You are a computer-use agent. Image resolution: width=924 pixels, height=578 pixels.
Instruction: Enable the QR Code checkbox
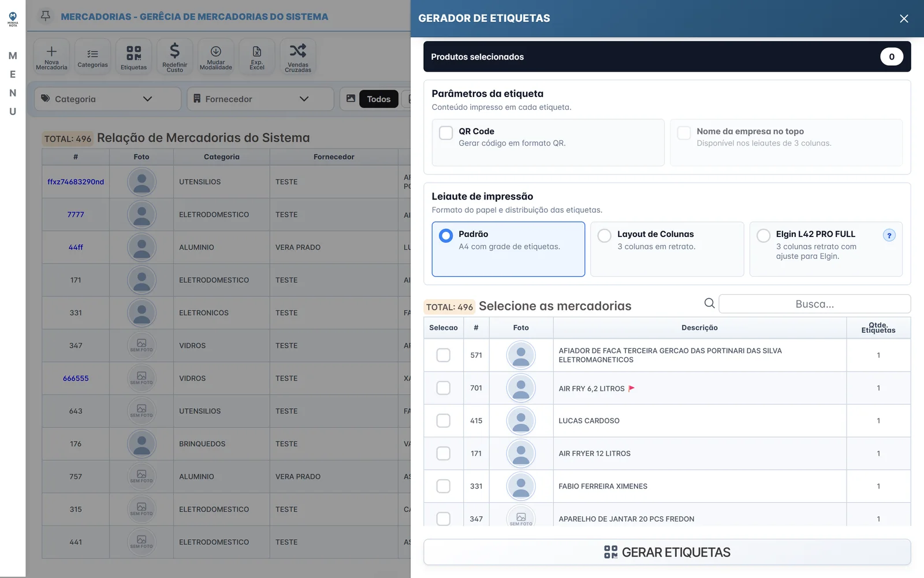446,132
